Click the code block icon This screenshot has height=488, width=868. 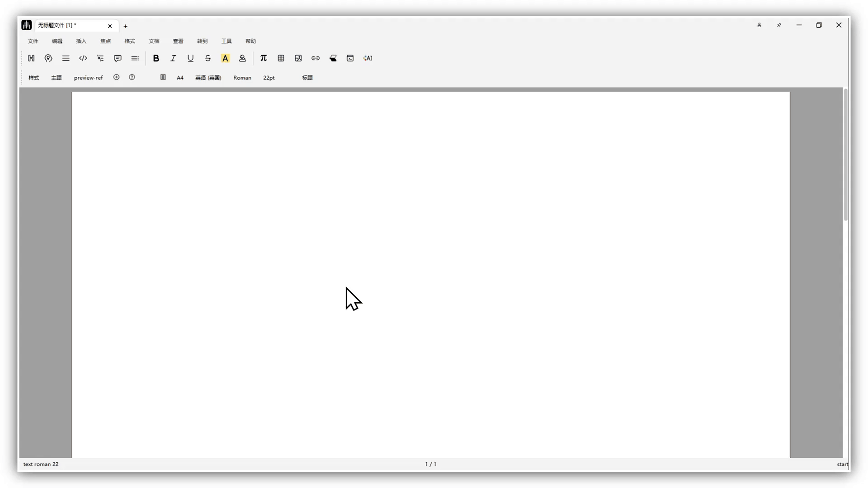pyautogui.click(x=83, y=58)
